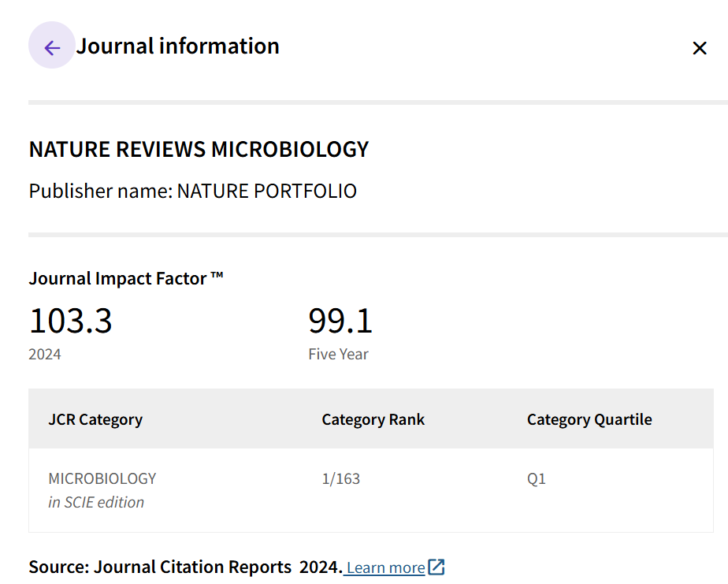Viewport: 728px width, 584px height.
Task: Click the back arrow beside Journal information
Action: point(51,46)
